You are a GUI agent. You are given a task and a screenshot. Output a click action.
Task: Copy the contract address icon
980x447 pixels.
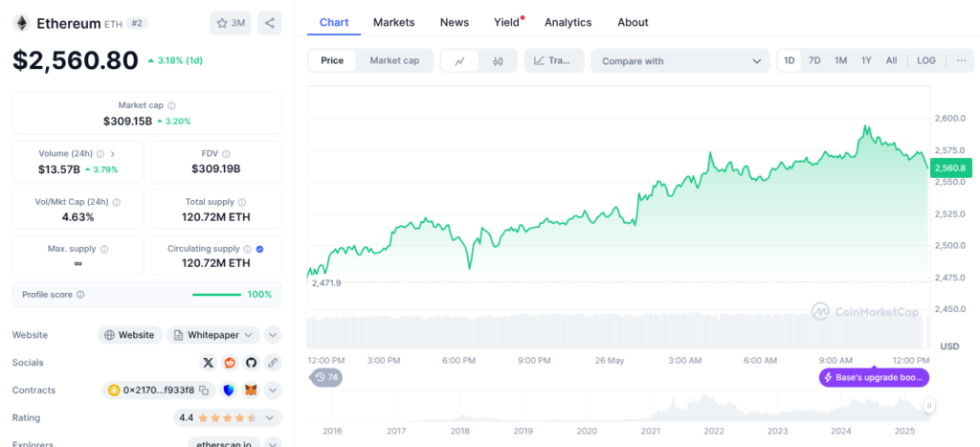point(204,391)
